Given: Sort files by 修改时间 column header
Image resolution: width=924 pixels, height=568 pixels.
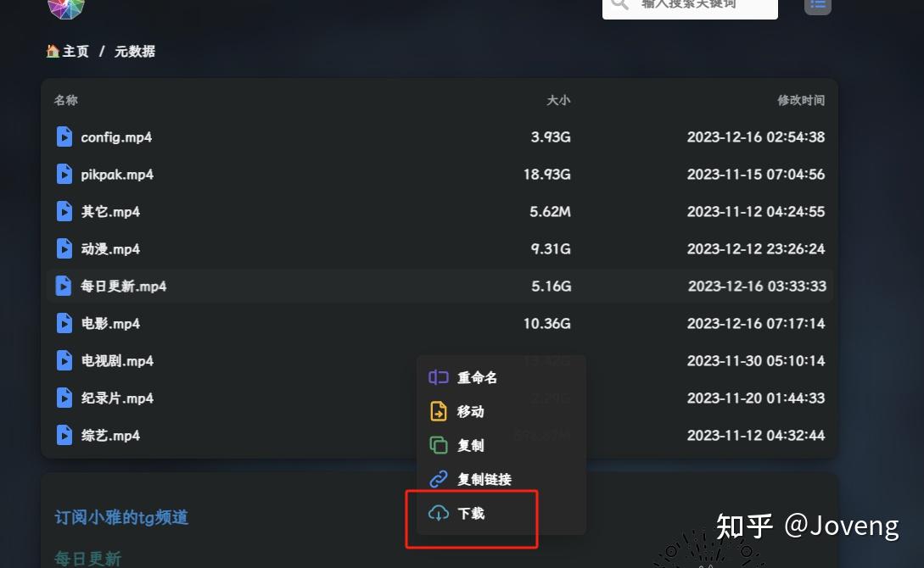Looking at the screenshot, I should click(x=801, y=100).
